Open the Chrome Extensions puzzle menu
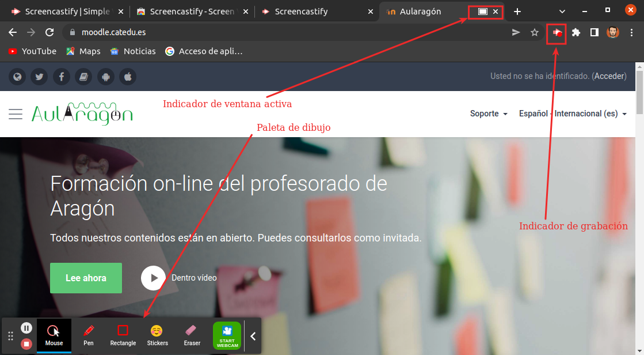644x355 pixels. pos(576,32)
